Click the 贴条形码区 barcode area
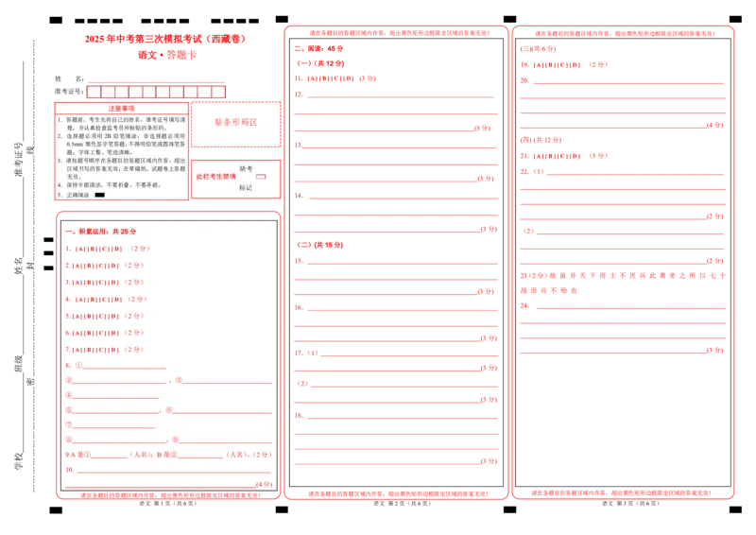Screen dimensions: 756x535 (235, 124)
